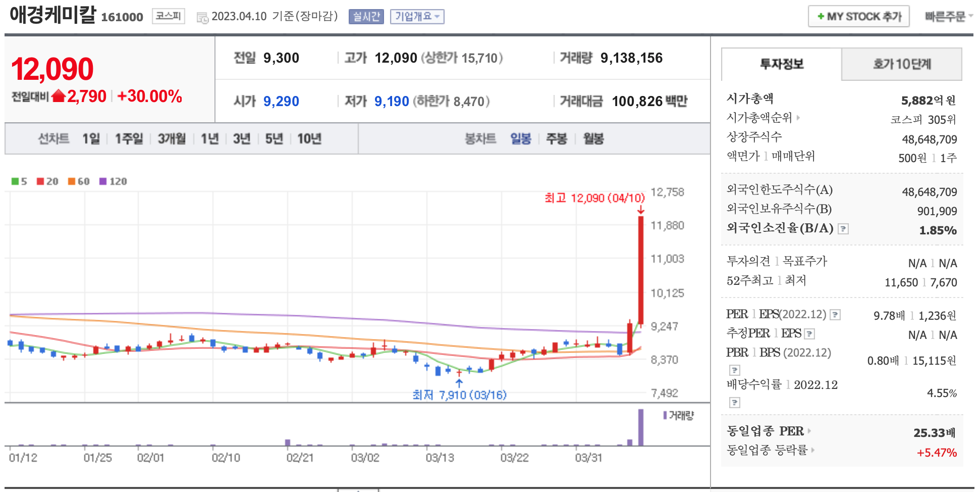The height and width of the screenshot is (492, 980).
Task: Click the purple 120-day moving average legend swatch
Action: [x=103, y=181]
